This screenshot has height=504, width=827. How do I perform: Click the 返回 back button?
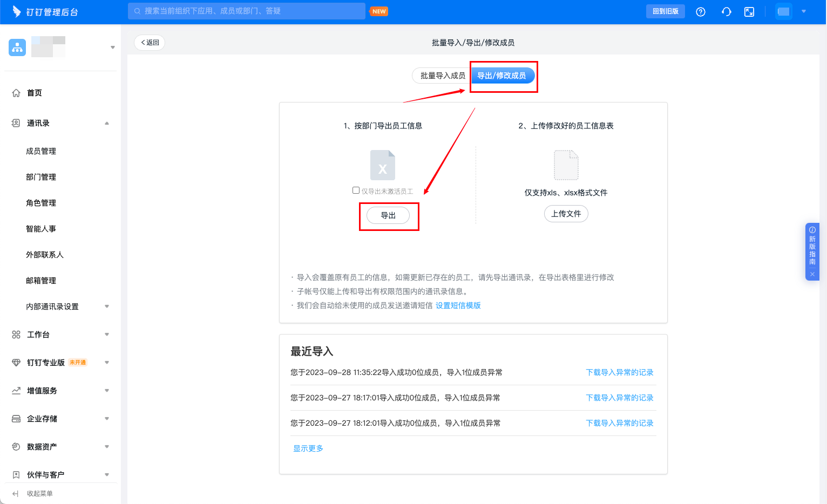point(150,43)
